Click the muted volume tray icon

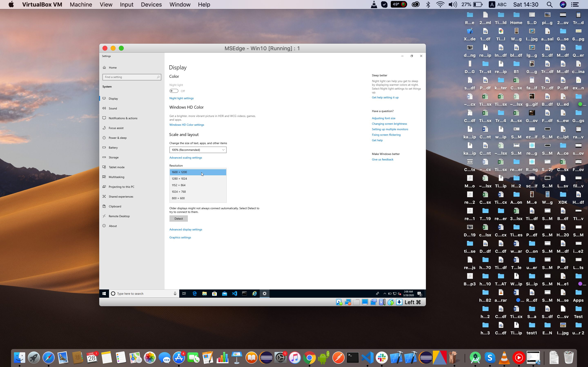point(399,294)
